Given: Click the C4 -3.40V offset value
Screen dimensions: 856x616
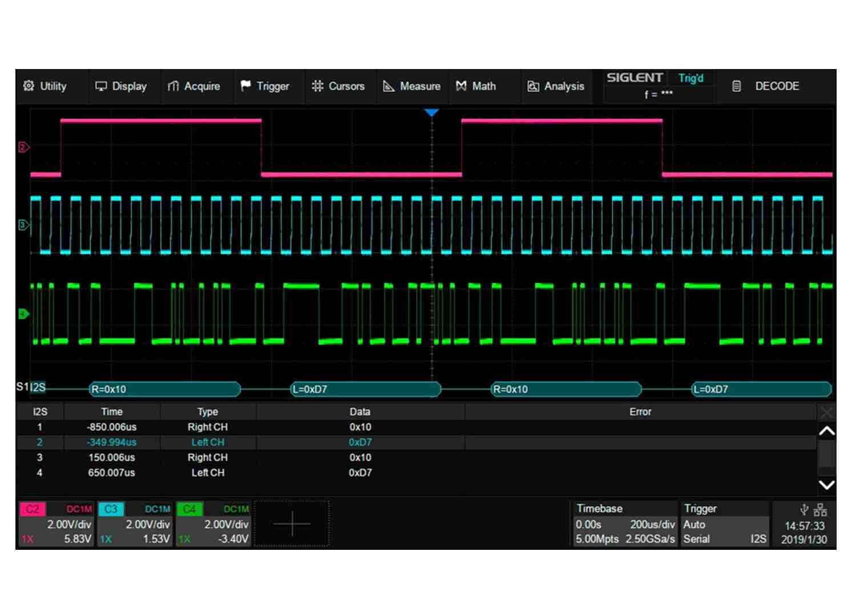Looking at the screenshot, I should (233, 539).
